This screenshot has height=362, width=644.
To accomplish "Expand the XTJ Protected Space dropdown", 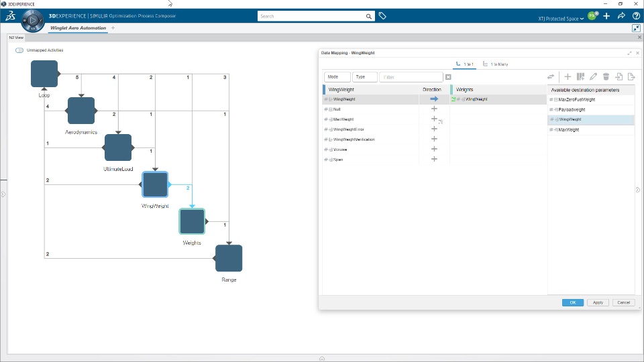I will click(561, 19).
